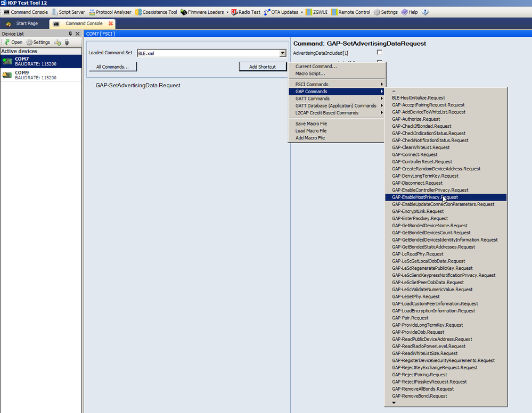532x413 pixels.
Task: Open Device List Settings
Action: [38, 43]
